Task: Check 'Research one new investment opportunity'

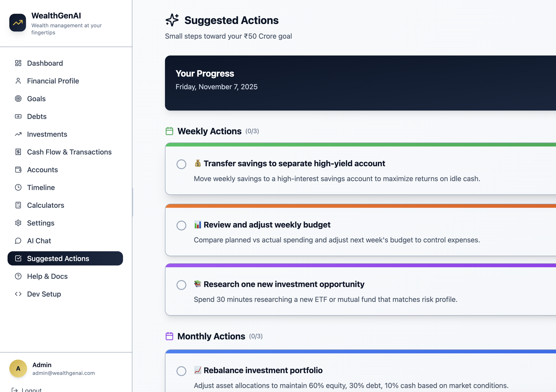Action: [x=181, y=285]
